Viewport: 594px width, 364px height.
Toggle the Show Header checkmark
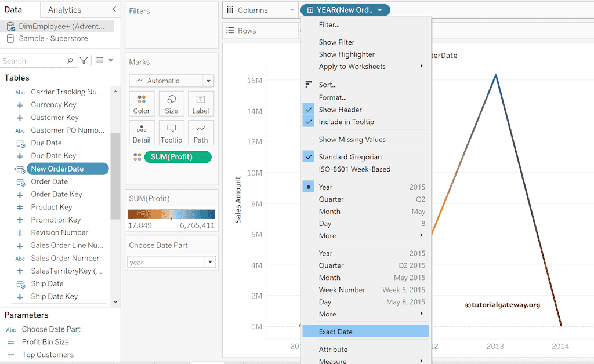[x=309, y=110]
